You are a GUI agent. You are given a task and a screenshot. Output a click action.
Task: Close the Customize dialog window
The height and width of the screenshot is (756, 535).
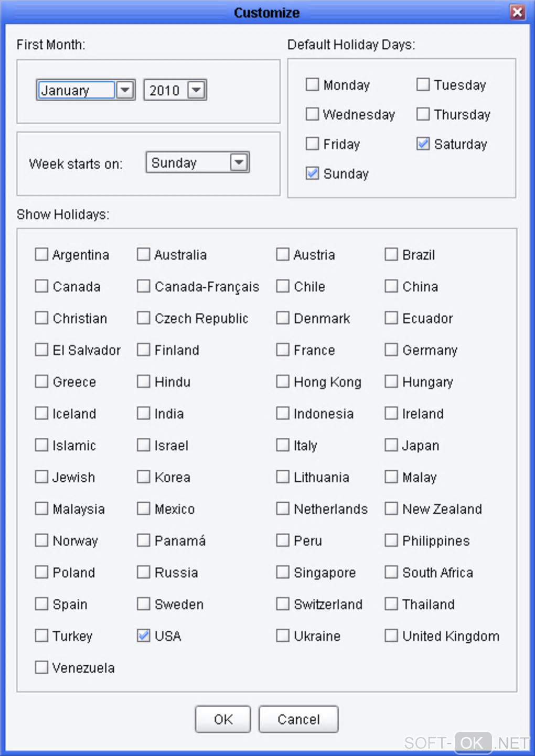tap(517, 12)
